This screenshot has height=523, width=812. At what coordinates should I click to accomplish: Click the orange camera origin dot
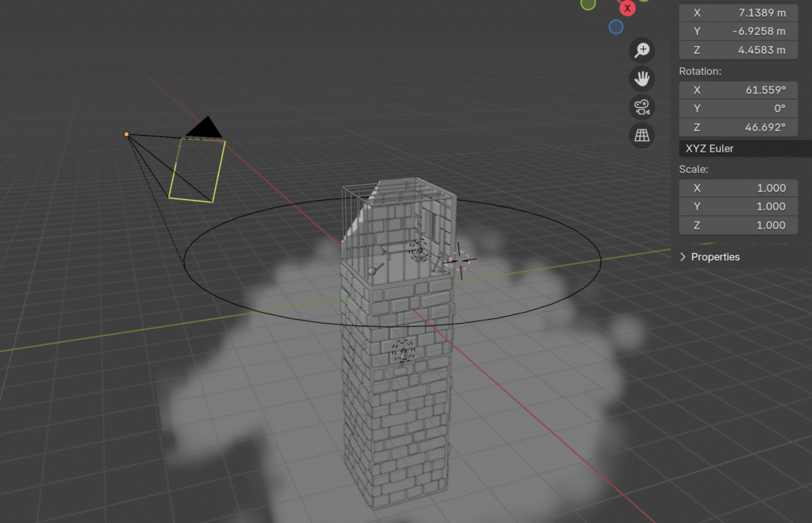126,134
